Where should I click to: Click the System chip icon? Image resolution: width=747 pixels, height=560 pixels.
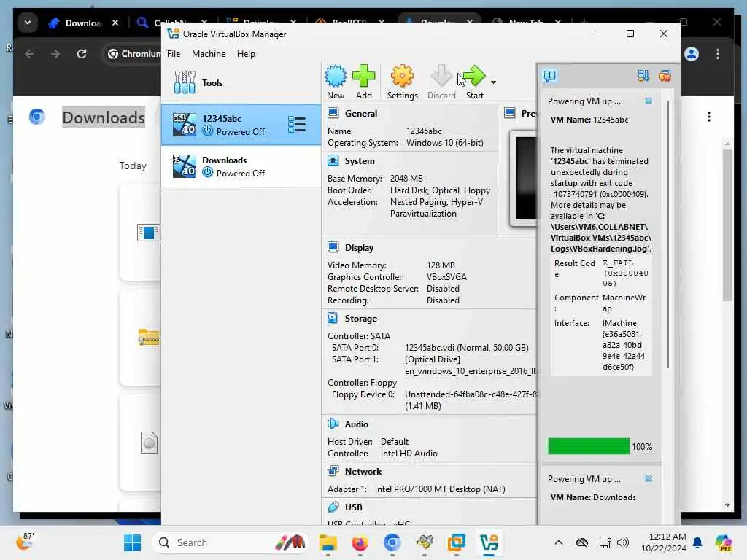333,160
